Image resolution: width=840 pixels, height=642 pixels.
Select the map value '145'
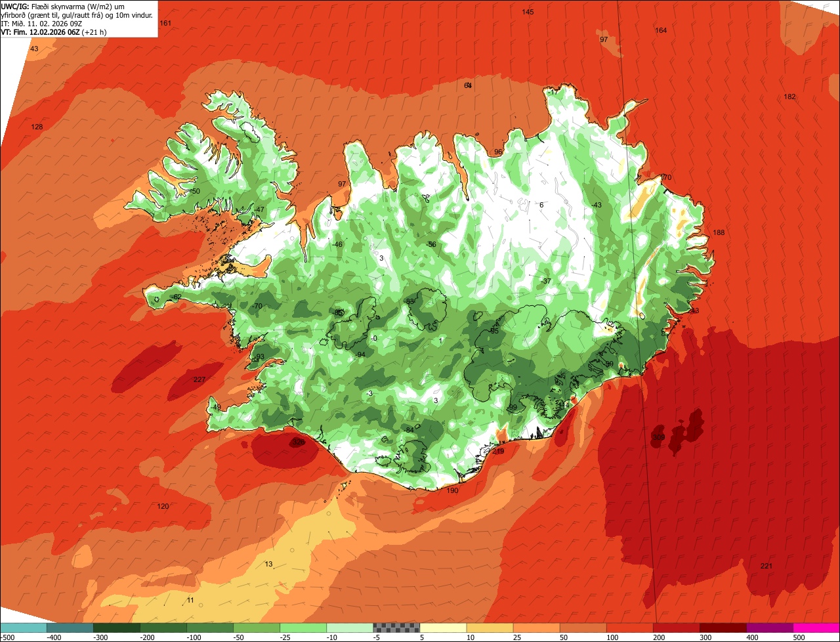(x=528, y=12)
